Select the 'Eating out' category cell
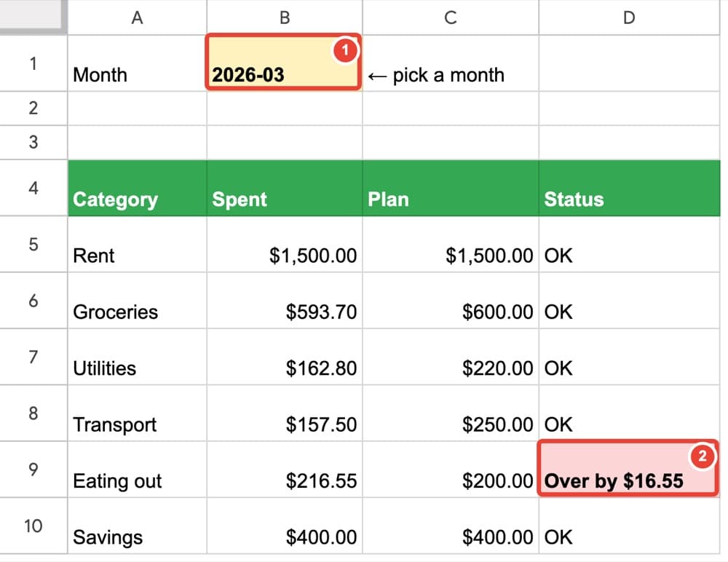The height and width of the screenshot is (562, 728). [138, 469]
